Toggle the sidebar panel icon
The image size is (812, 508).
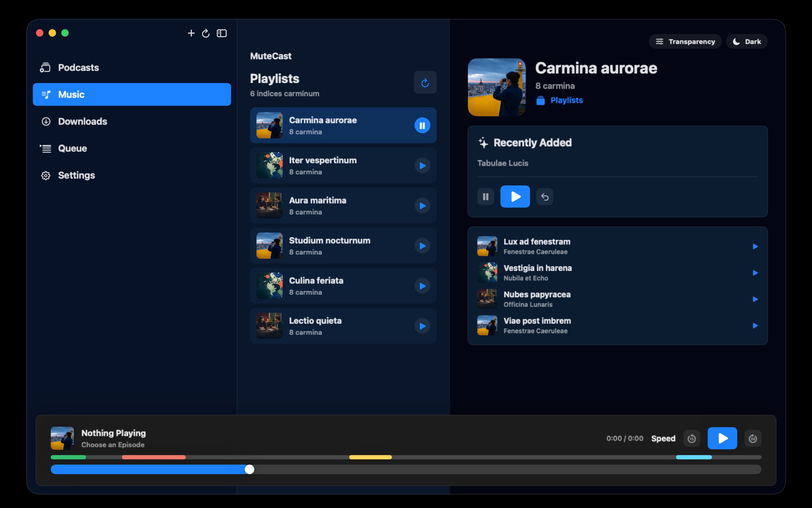[222, 33]
